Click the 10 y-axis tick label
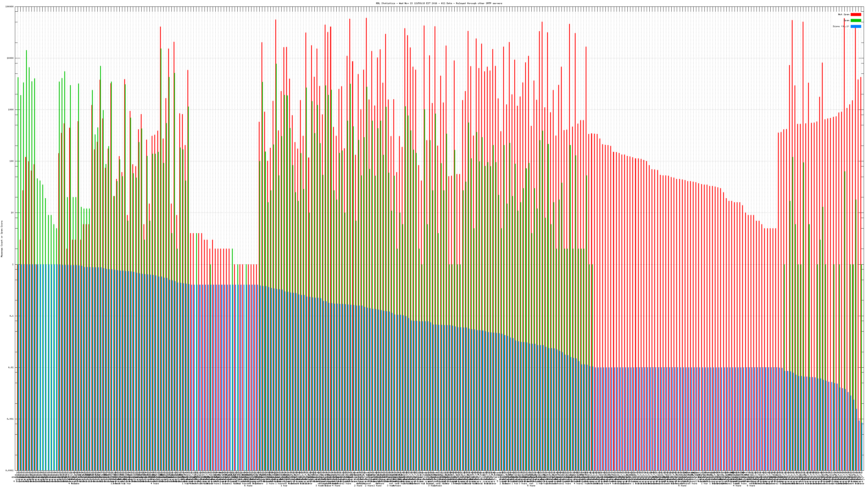The image size is (868, 488). point(12,213)
